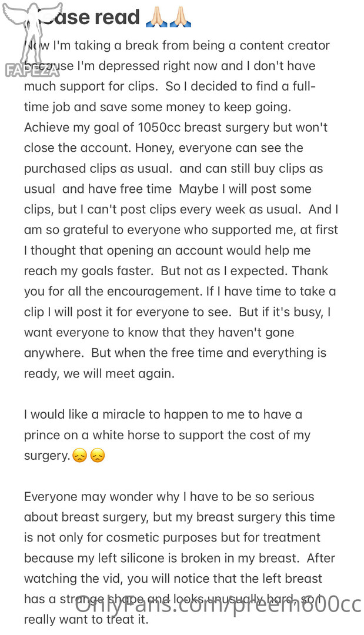364x635 pixels.
Task: Open the OnlyFans.com/preem600cc watermark link
Action: (x=219, y=604)
